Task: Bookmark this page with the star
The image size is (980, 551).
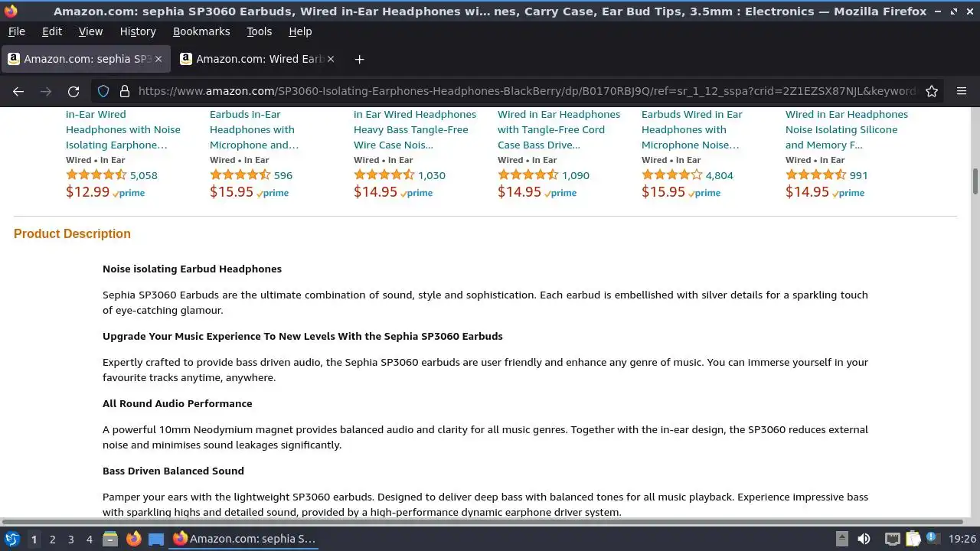Action: click(x=932, y=91)
